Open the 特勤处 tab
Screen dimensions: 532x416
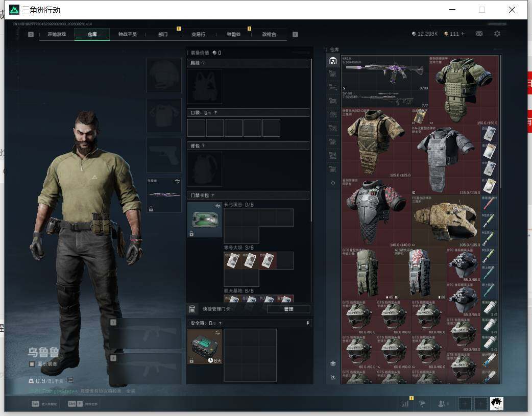[234, 34]
